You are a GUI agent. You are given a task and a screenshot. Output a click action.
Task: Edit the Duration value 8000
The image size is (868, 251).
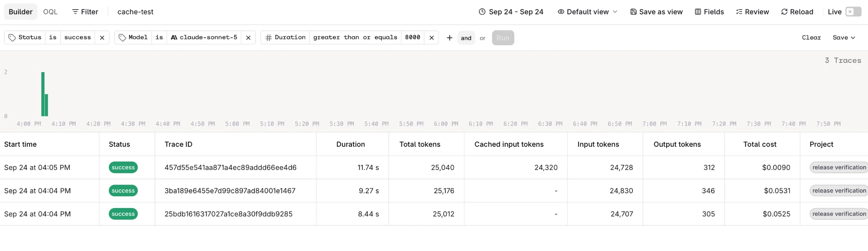pos(412,37)
